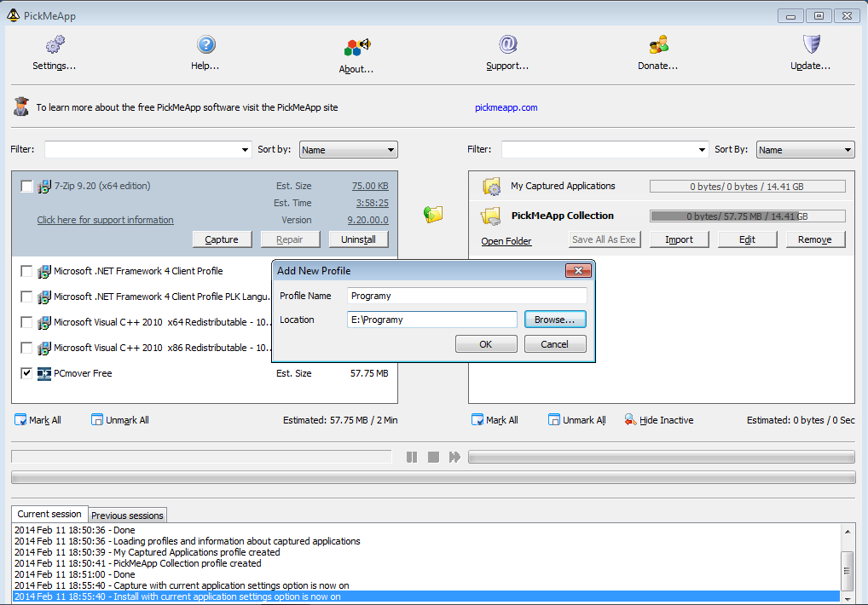Pause the current operation

click(412, 457)
